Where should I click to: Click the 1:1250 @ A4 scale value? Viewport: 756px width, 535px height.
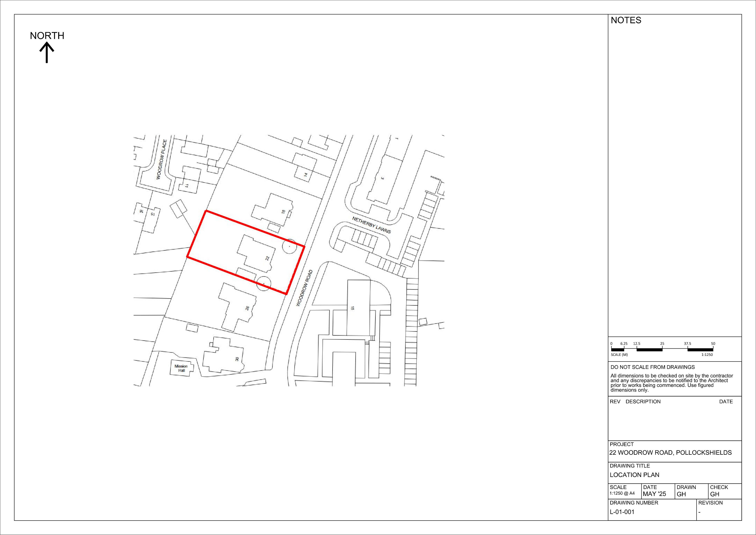pyautogui.click(x=622, y=493)
